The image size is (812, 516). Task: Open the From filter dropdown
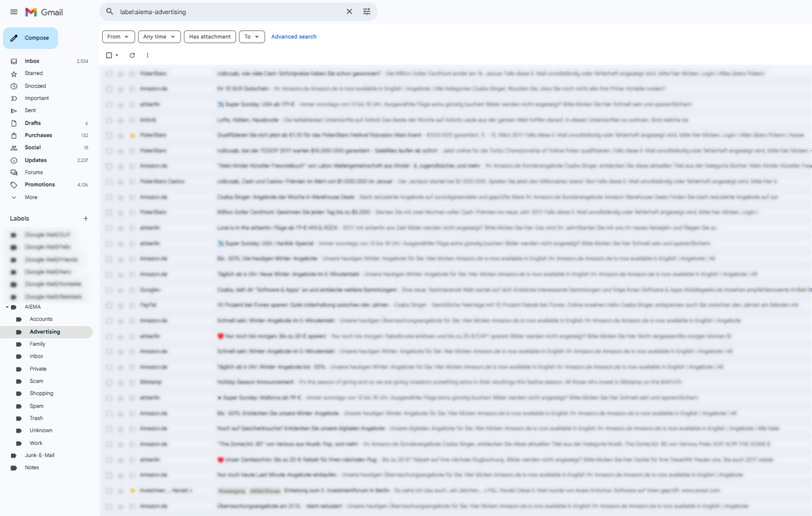coord(118,37)
